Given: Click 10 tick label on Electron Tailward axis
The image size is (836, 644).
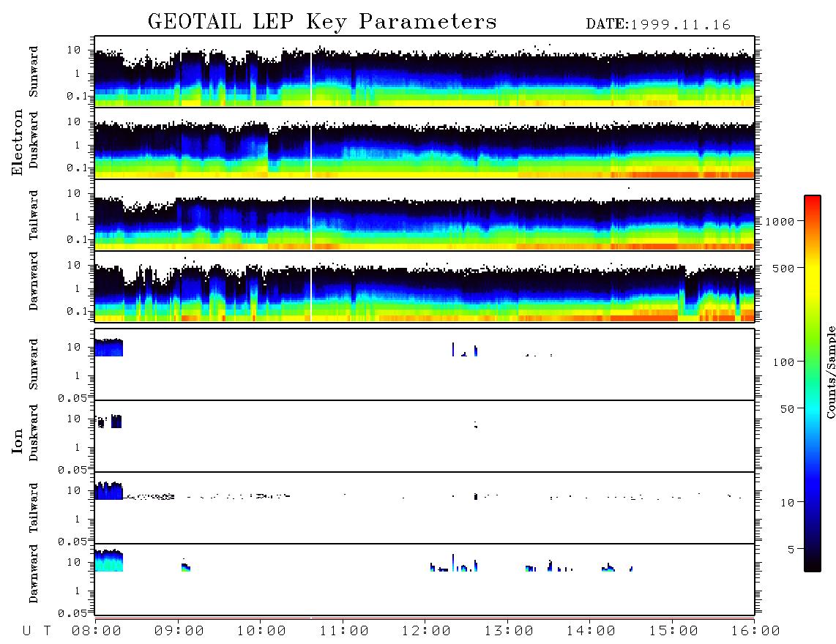Looking at the screenshot, I should tap(74, 193).
